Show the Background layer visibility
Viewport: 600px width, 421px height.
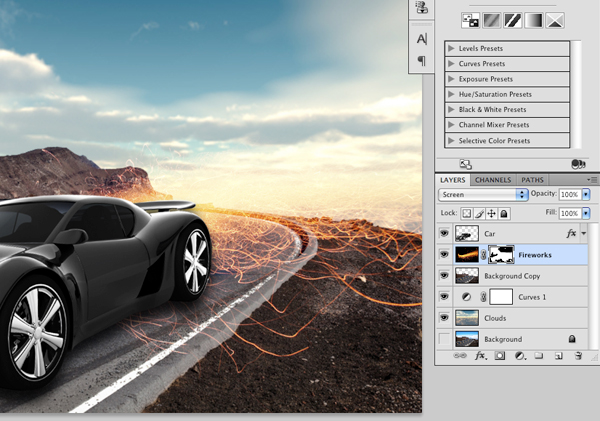coord(444,339)
